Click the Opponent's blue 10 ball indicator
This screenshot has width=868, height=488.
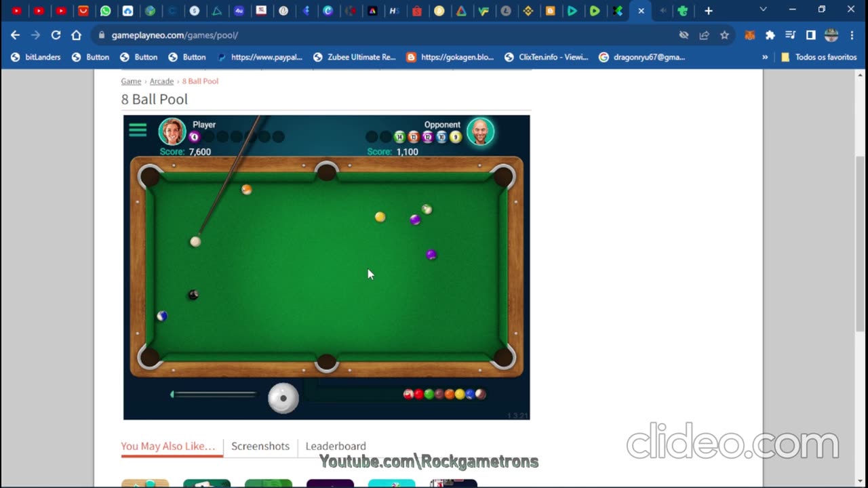click(x=441, y=137)
